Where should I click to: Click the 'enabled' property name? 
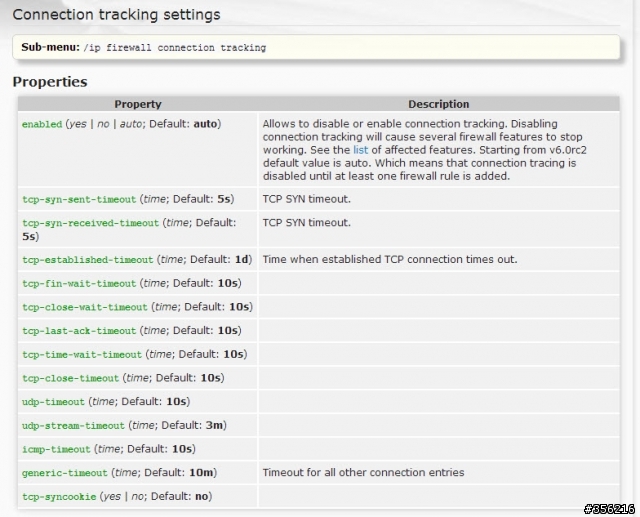[x=42, y=124]
